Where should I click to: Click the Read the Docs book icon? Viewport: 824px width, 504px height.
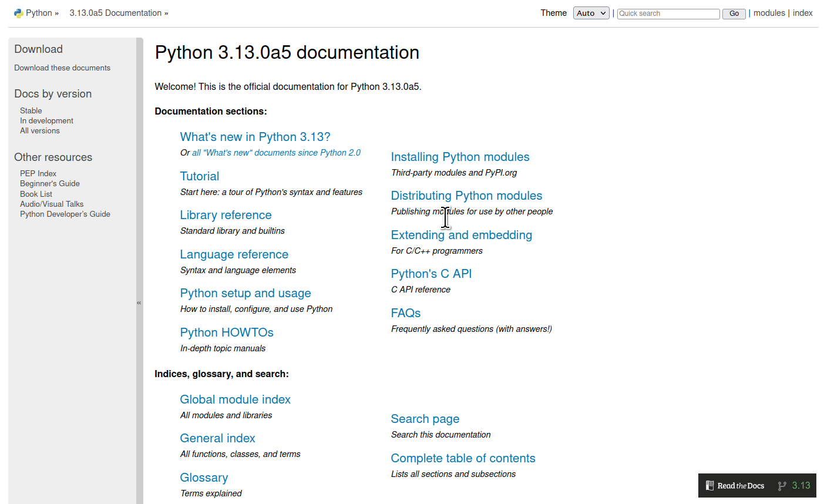pyautogui.click(x=709, y=486)
